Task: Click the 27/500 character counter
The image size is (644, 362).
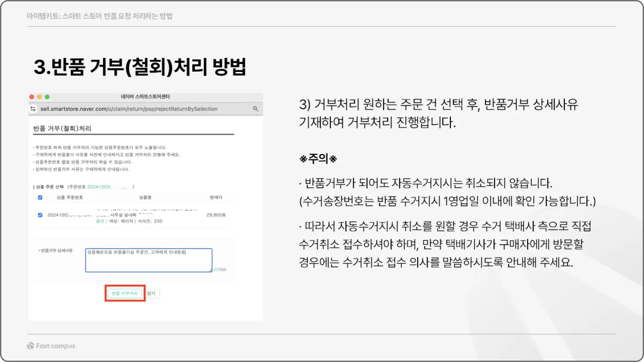Action: [x=220, y=269]
